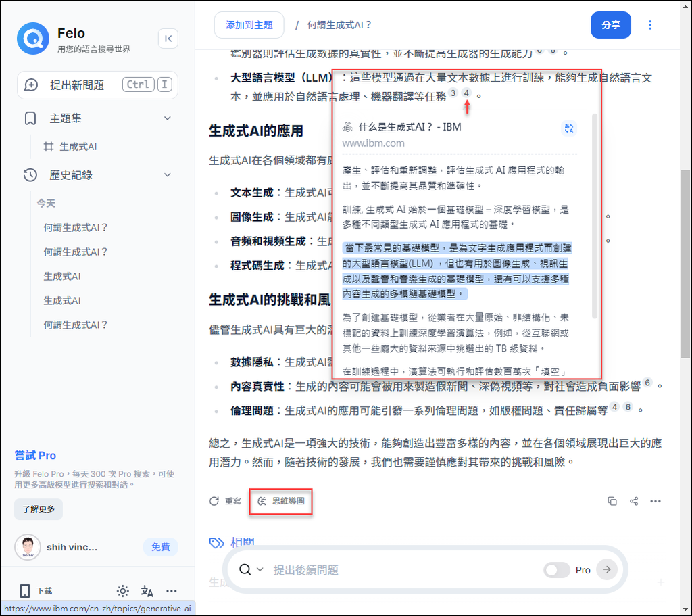Expand the 主題集 section chevron
This screenshot has width=692, height=616.
[168, 118]
